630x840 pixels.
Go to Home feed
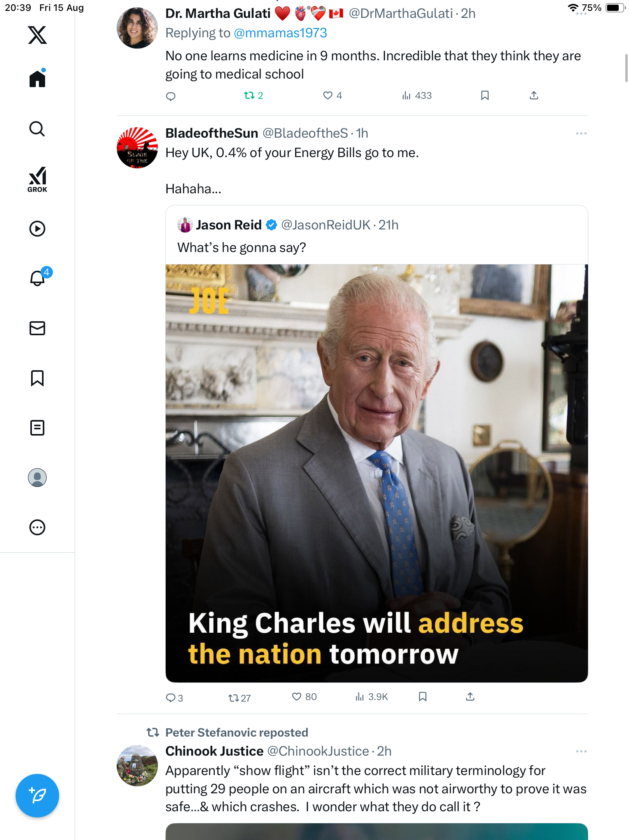point(37,79)
